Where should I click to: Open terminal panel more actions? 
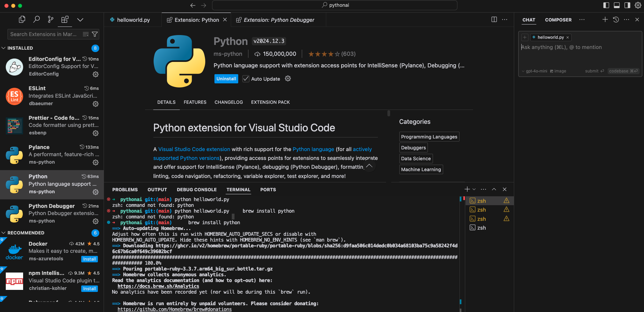pos(484,189)
